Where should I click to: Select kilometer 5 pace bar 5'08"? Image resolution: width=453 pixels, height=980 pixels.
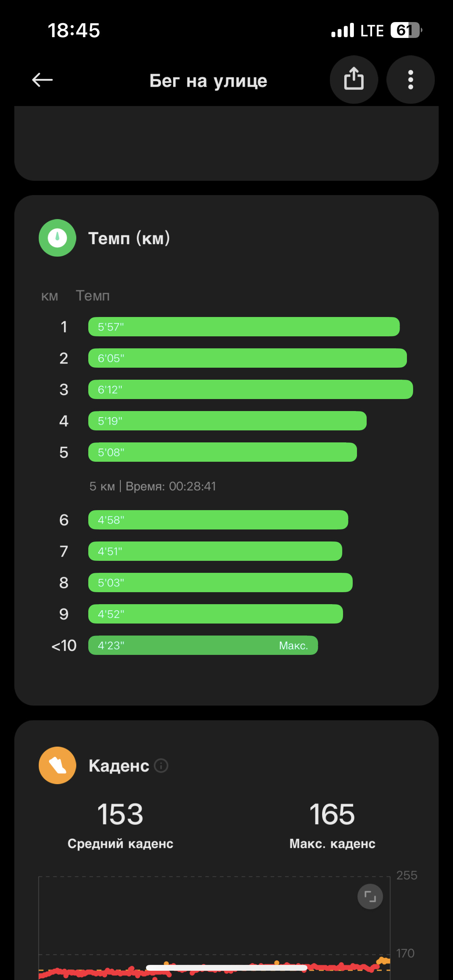pos(223,452)
